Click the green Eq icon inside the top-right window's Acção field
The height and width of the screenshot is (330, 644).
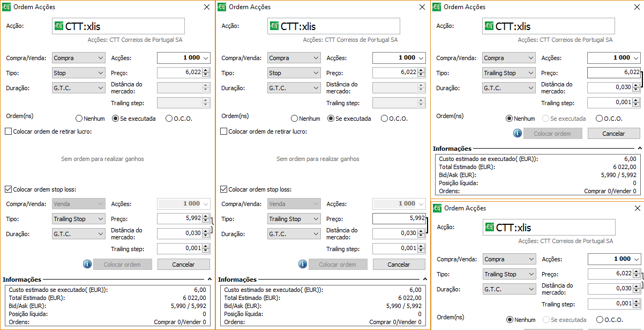click(x=490, y=26)
